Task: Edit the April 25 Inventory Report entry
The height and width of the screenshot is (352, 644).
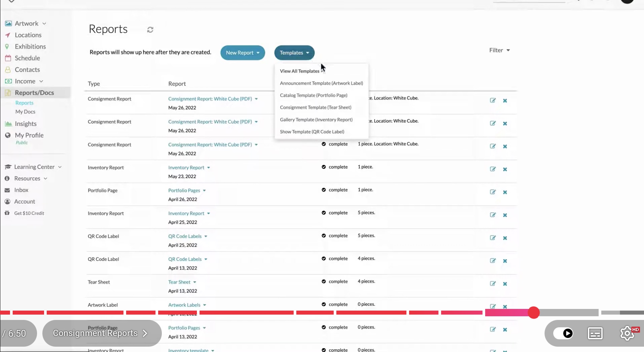Action: (x=493, y=215)
